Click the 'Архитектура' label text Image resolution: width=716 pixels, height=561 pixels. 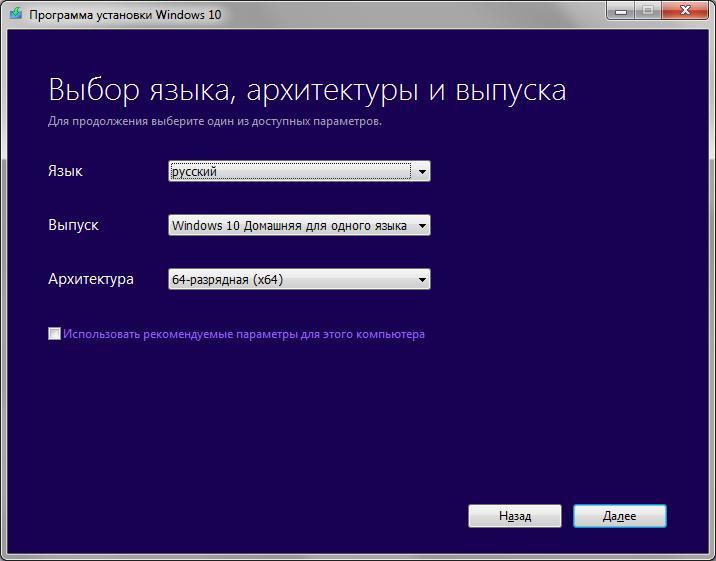pyautogui.click(x=91, y=279)
